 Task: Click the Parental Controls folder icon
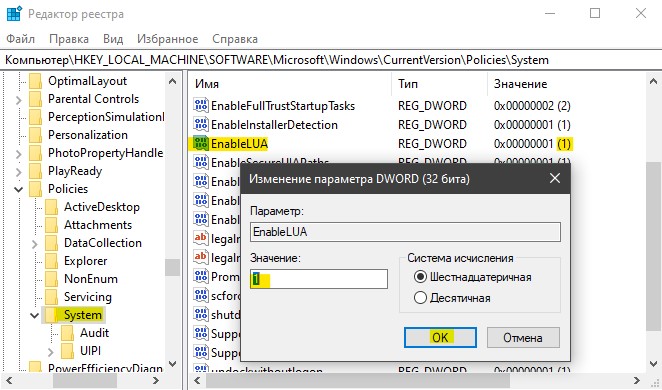35,99
